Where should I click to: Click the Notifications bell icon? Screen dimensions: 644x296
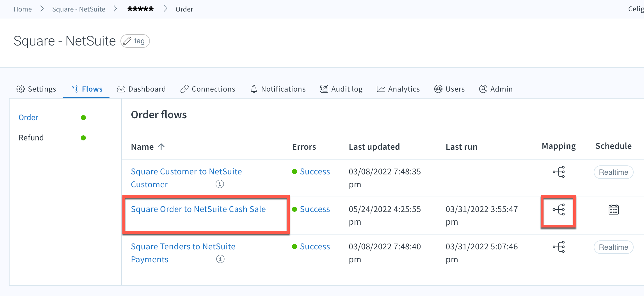(x=254, y=89)
